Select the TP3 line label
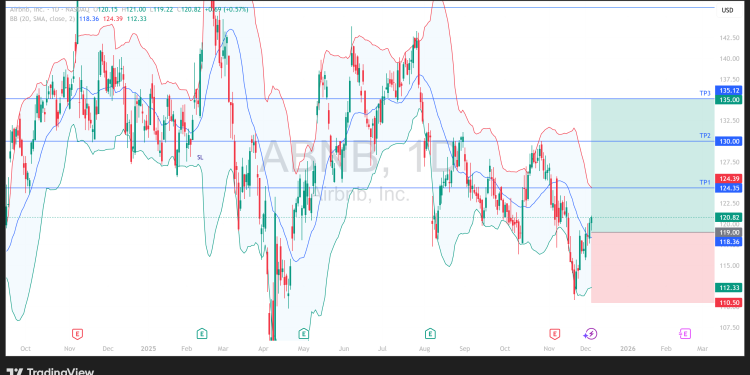 click(705, 93)
